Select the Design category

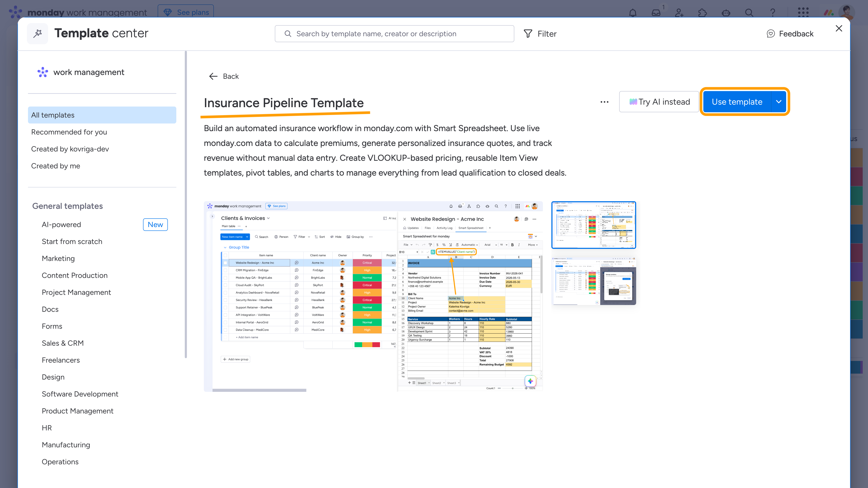[x=53, y=377]
